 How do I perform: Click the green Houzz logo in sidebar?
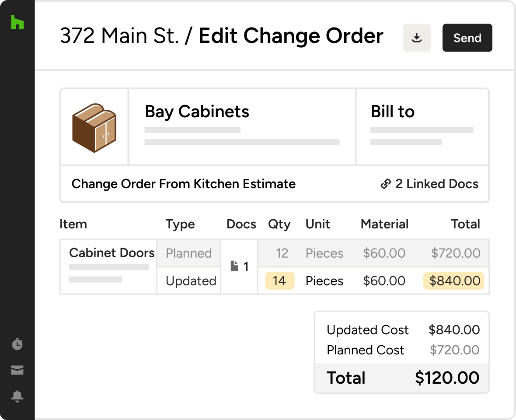click(x=17, y=22)
